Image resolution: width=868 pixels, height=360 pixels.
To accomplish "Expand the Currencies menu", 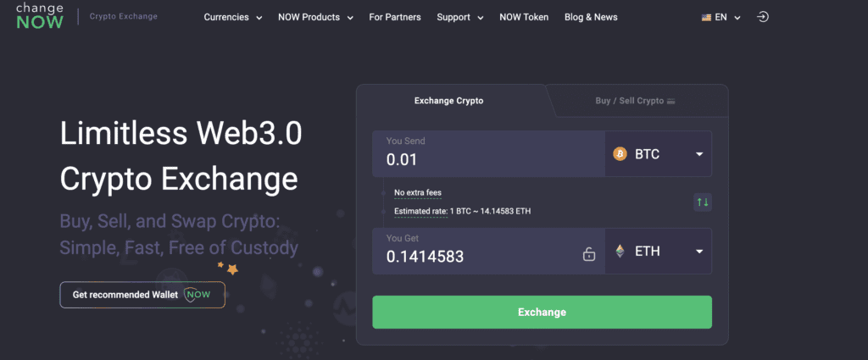I will pos(233,17).
